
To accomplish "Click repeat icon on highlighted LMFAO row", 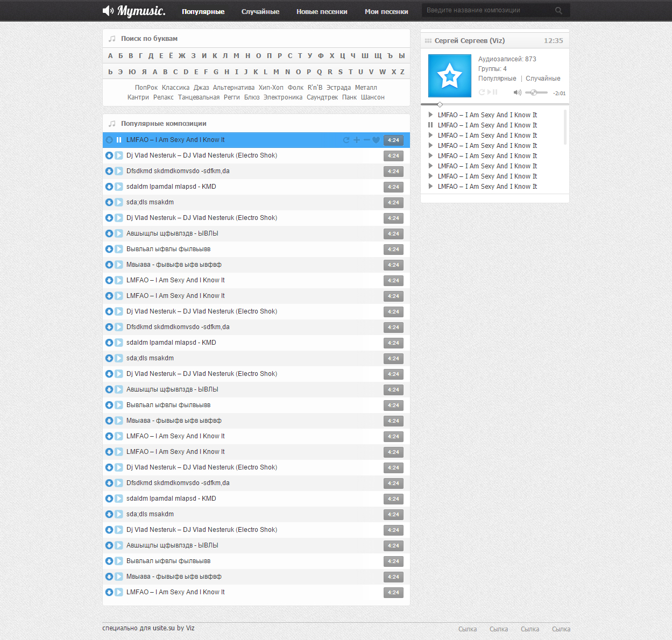I will coord(346,140).
